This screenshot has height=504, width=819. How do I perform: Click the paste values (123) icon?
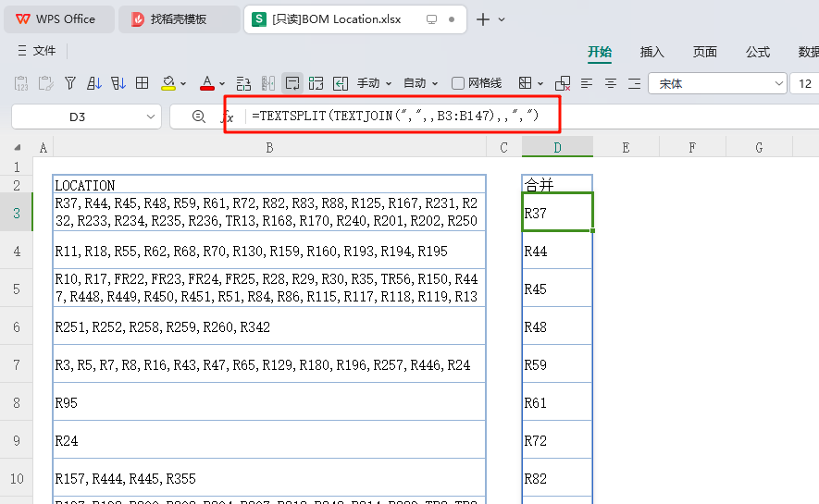tap(21, 83)
